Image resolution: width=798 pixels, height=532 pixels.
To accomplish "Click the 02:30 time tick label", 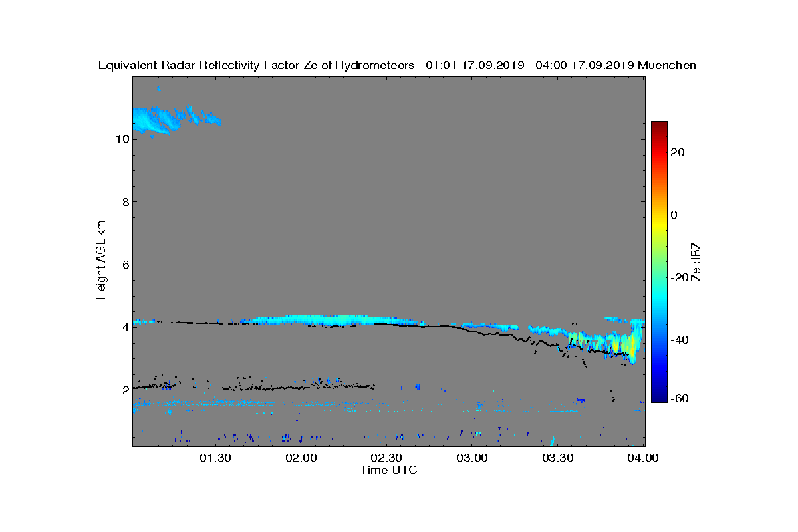I will coord(388,458).
